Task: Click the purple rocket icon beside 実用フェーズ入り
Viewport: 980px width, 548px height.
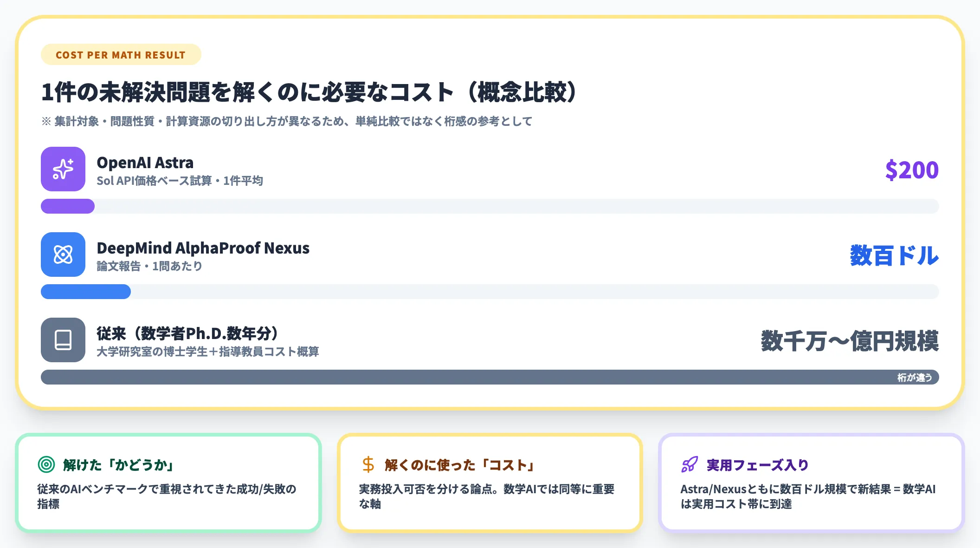Action: (x=690, y=464)
